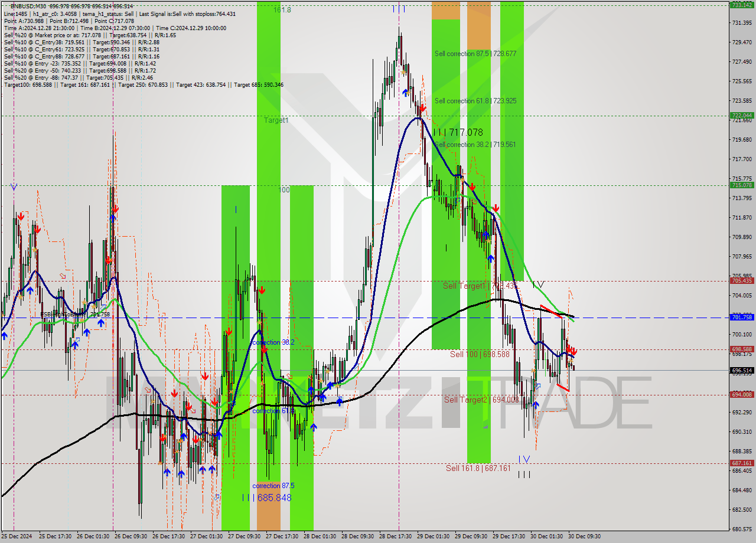Click green 715.078 price tag on axis
Viewport: 756px width, 543px height.
[x=742, y=185]
